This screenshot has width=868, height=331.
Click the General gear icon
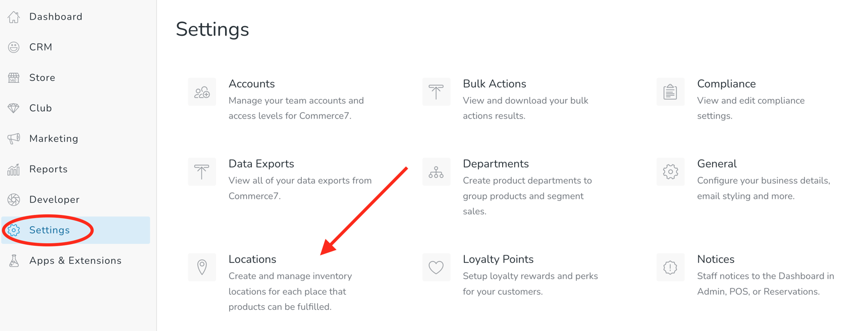(670, 172)
